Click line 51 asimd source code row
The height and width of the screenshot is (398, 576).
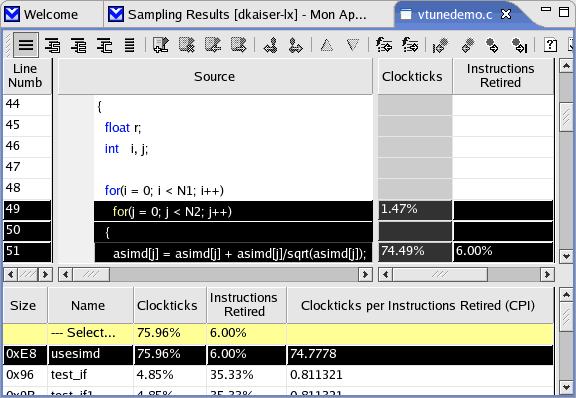233,253
